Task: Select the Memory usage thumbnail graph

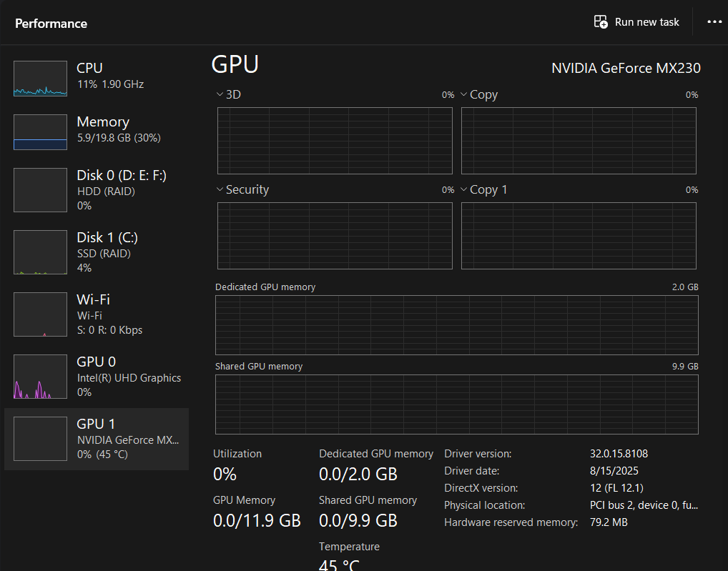Action: (40, 132)
